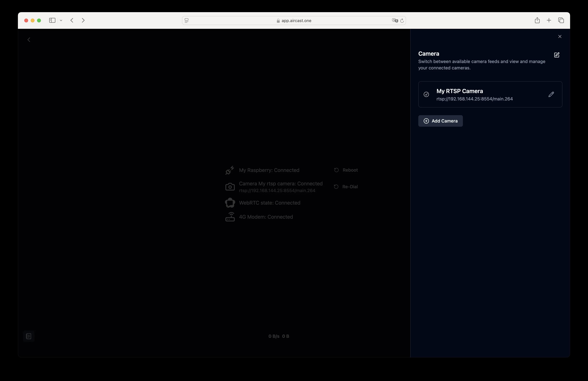Expand the sidebar options chevron
Screen dimensions: 588x381
[x=61, y=20]
